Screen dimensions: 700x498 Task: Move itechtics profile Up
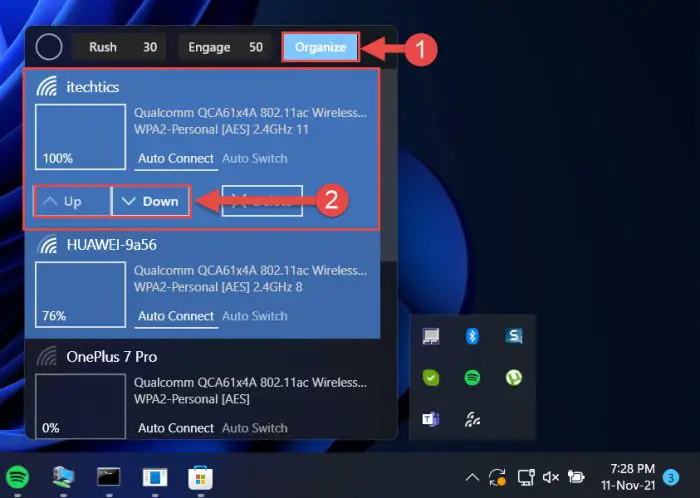pyautogui.click(x=72, y=201)
